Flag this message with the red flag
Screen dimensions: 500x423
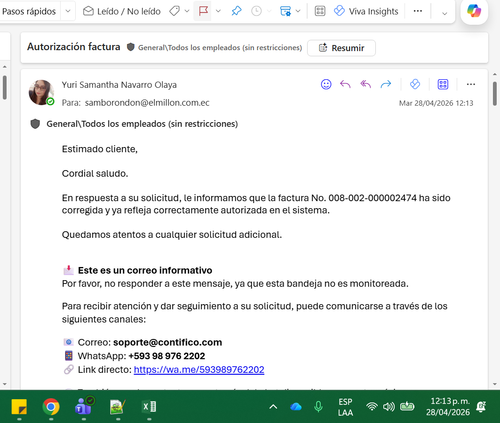(203, 11)
